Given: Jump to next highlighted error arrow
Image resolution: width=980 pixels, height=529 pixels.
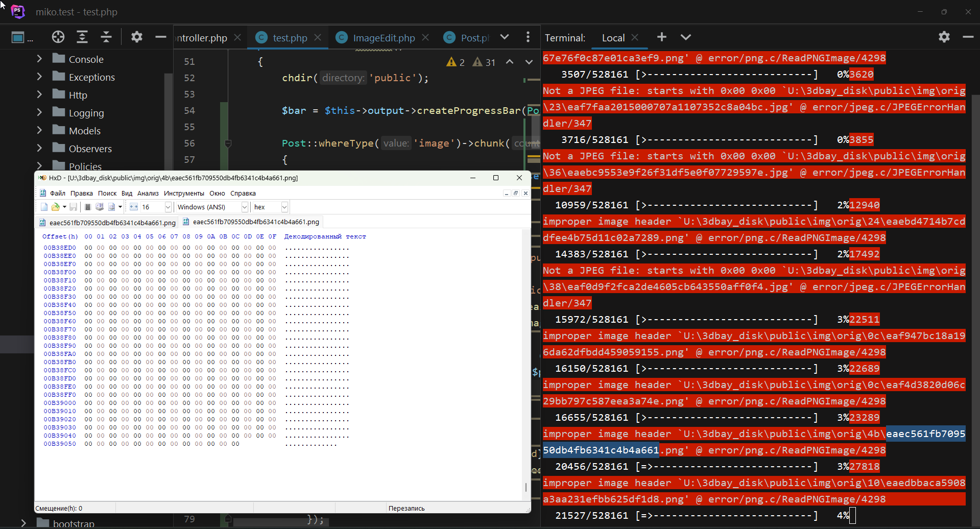Looking at the screenshot, I should 529,62.
